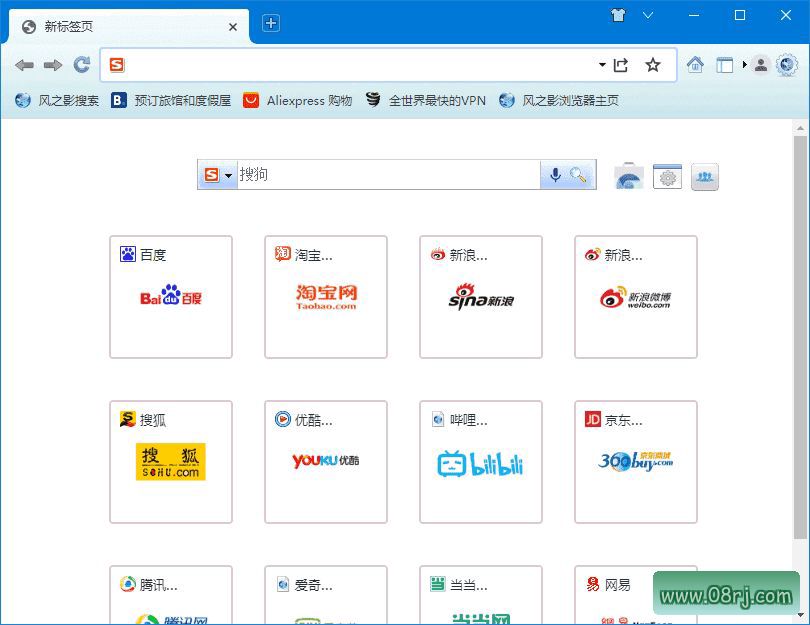
Task: Click the Sogou icon in the address bar
Action: 117,65
